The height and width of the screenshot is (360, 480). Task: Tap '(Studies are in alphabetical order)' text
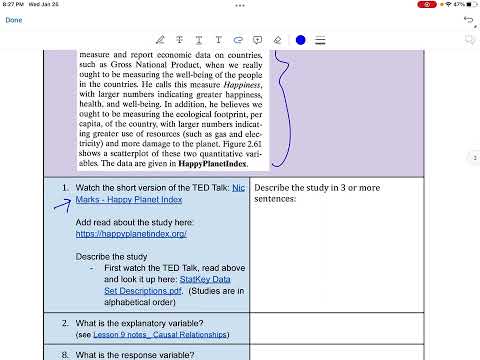[x=174, y=296]
